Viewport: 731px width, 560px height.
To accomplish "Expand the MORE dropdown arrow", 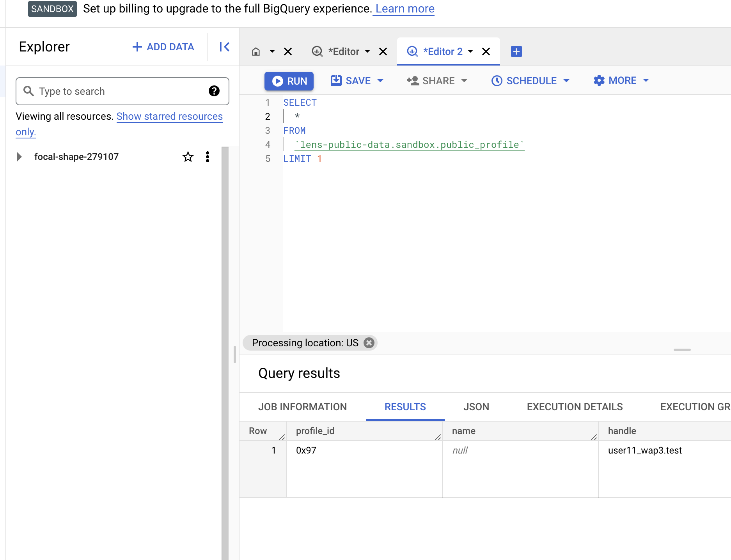I will (646, 80).
